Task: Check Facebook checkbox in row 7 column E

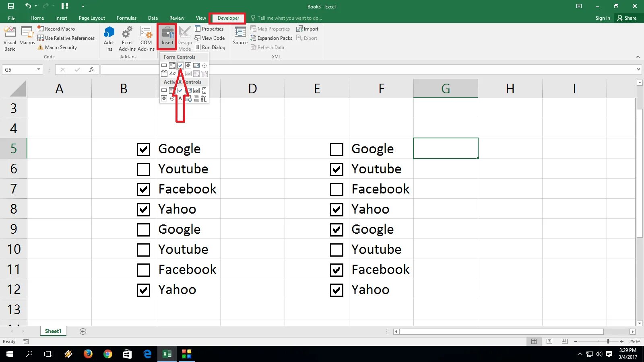Action: click(336, 189)
